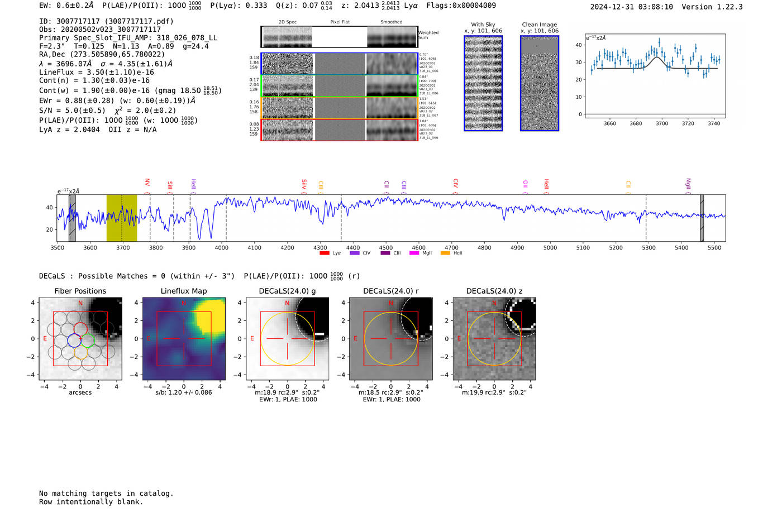
Task: Click the Flags:0x00004009 header text
Action: tap(461, 6)
